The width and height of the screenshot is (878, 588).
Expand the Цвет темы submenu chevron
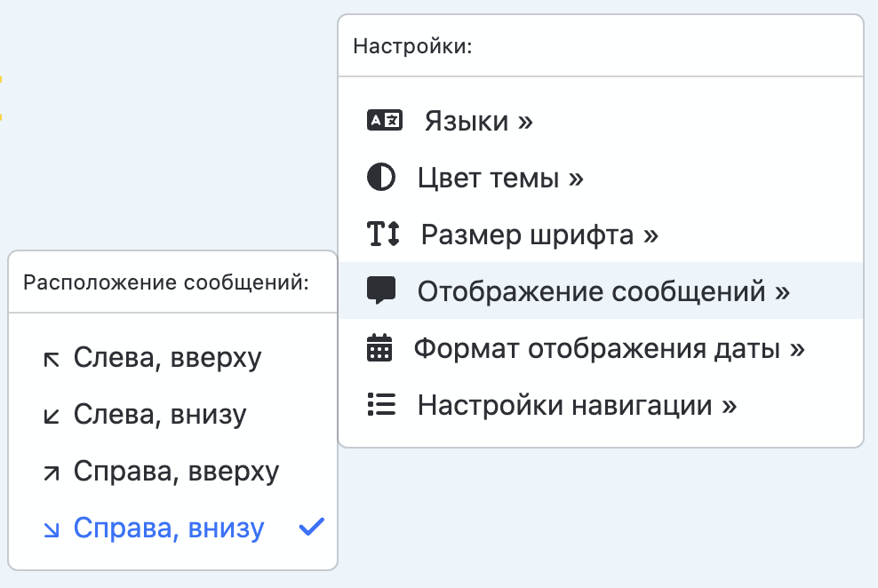coord(576,179)
